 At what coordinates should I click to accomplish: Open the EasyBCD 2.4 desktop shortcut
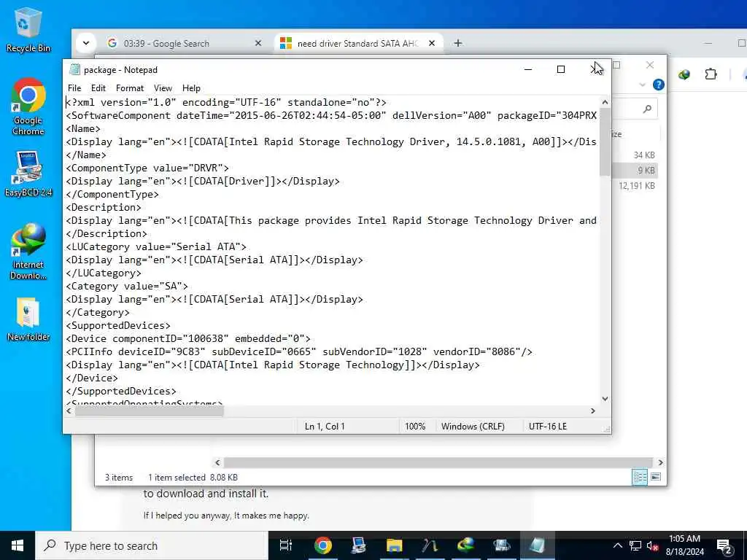click(x=28, y=174)
